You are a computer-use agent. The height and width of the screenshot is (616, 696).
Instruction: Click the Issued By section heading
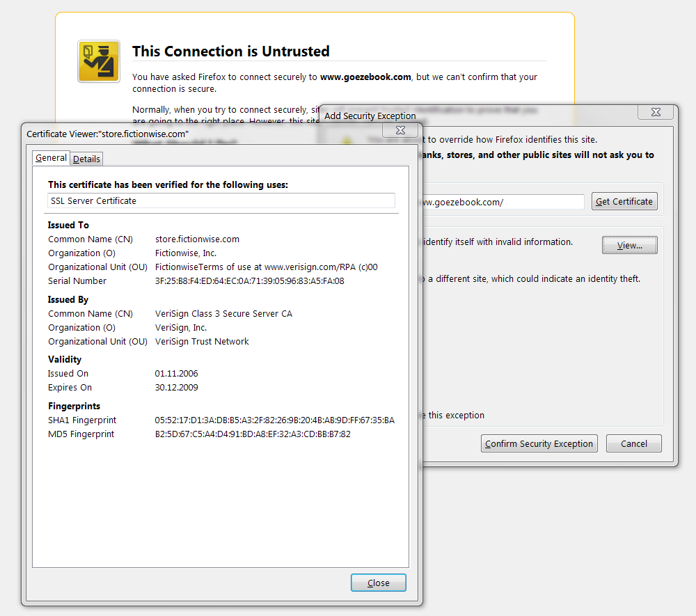click(x=68, y=299)
